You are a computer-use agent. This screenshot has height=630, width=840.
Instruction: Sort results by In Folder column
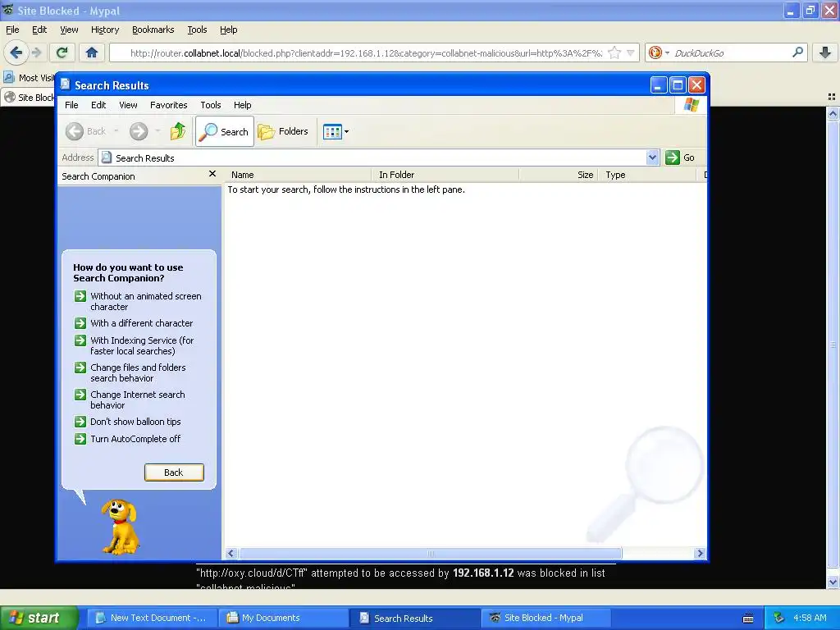point(445,175)
